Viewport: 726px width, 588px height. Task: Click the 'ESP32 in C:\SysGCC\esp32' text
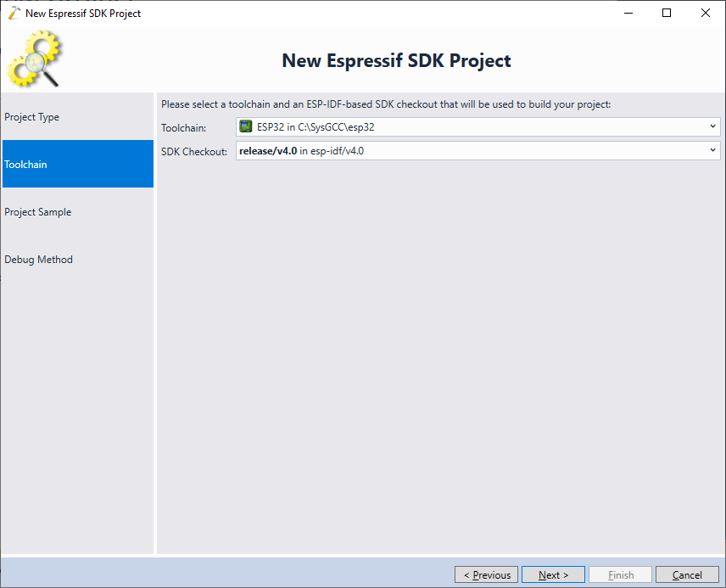click(x=316, y=127)
